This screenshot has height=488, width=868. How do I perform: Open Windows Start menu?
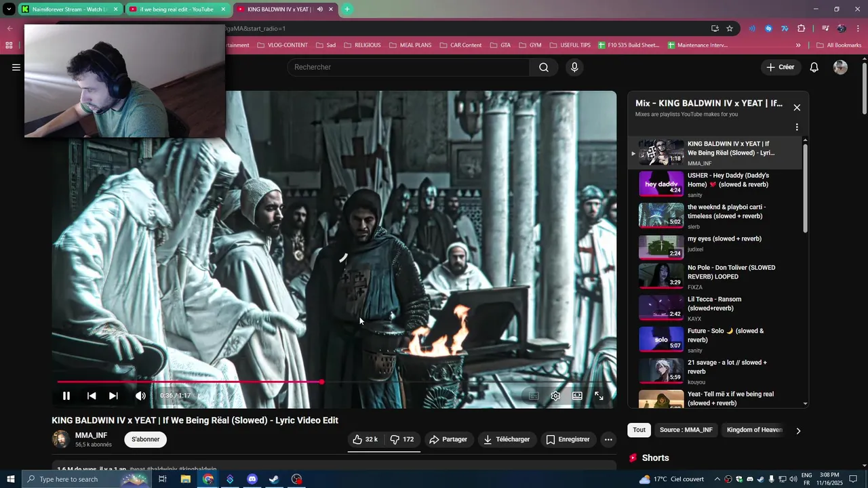click(x=10, y=479)
